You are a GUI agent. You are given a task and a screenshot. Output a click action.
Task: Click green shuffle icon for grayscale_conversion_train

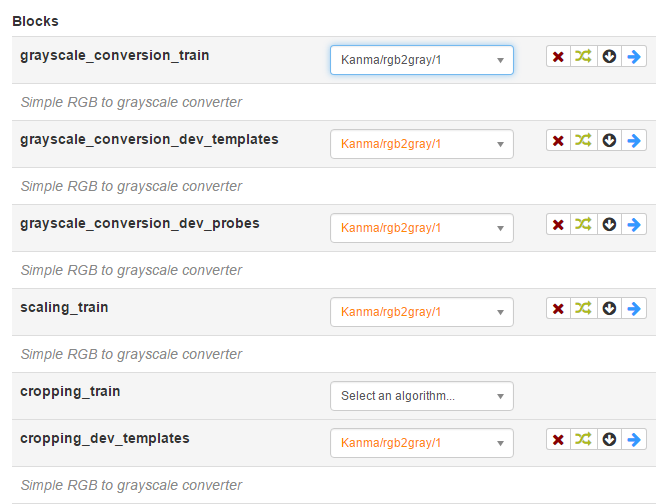click(583, 56)
